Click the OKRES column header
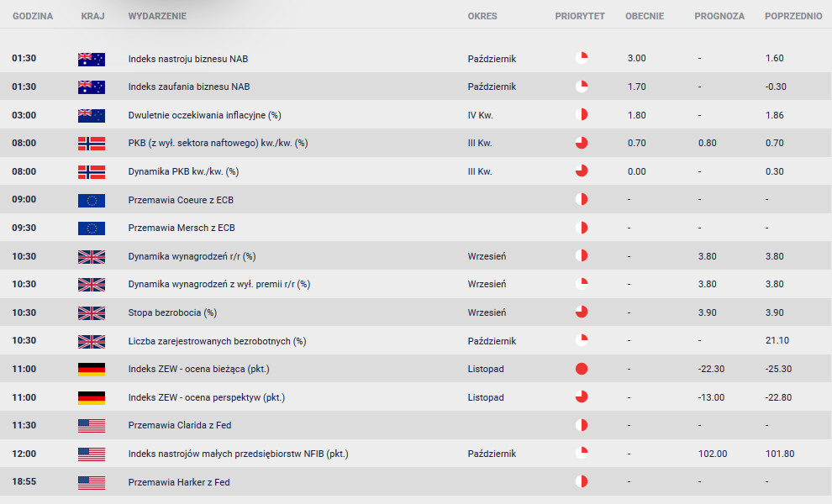Image resolution: width=832 pixels, height=504 pixels. pyautogui.click(x=482, y=16)
